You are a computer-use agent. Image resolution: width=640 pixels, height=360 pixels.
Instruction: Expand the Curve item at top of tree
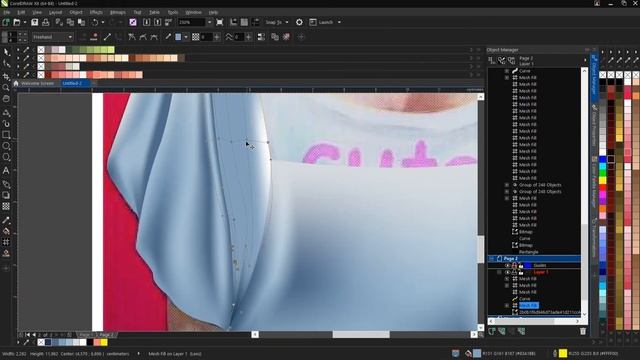pyautogui.click(x=507, y=71)
